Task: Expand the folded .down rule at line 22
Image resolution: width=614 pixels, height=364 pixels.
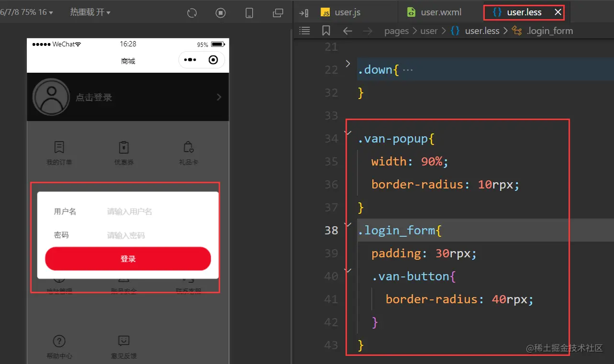Action: coord(347,64)
